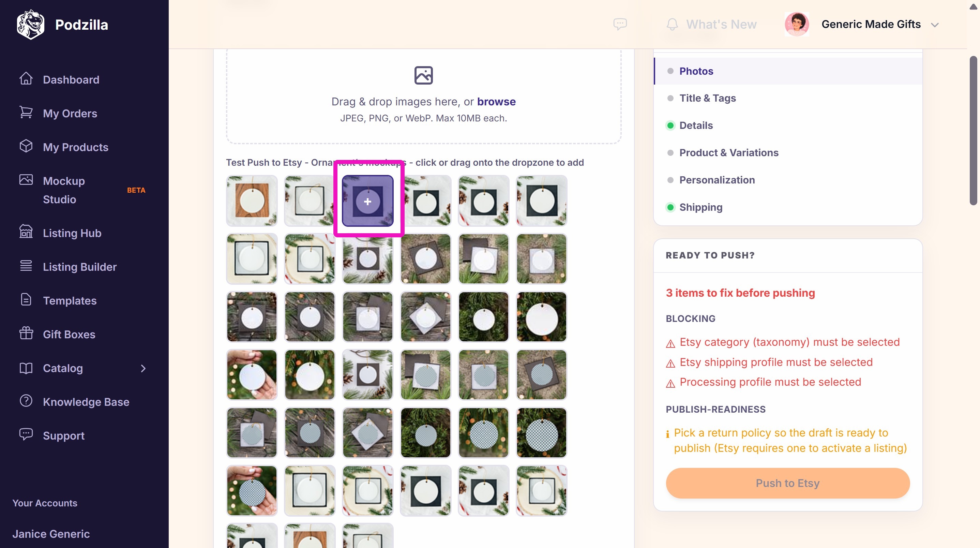Click the Support chat bubble icon

[26, 434]
